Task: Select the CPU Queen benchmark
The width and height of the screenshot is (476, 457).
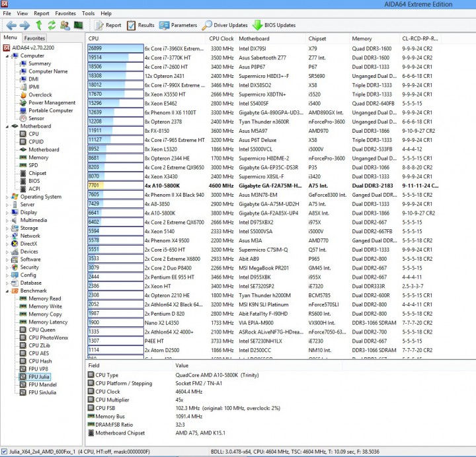Action: (x=42, y=330)
